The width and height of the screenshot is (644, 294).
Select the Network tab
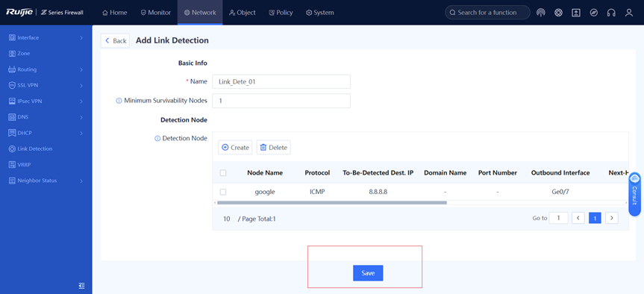coord(200,13)
